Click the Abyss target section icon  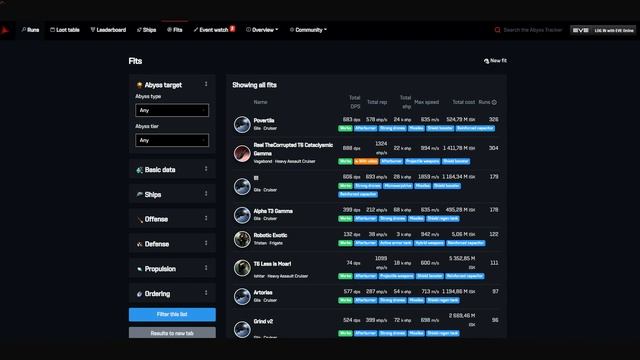pos(139,85)
